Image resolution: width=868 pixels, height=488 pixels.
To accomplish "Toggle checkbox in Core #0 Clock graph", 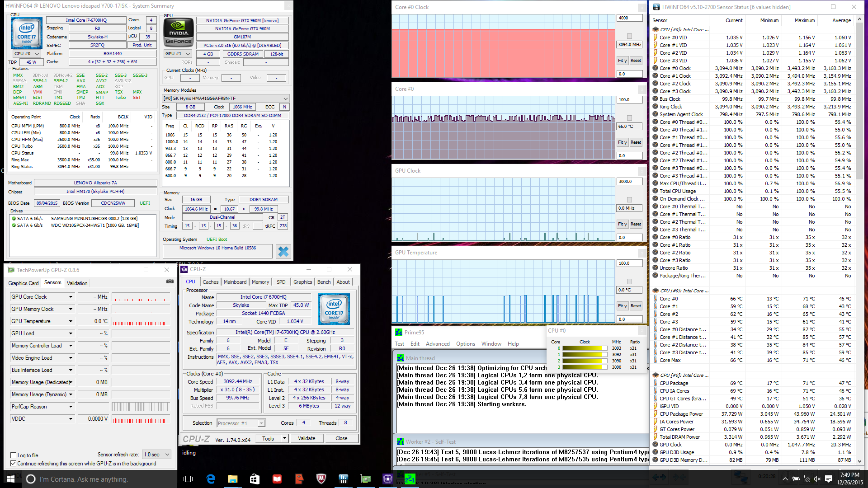I will (x=629, y=36).
